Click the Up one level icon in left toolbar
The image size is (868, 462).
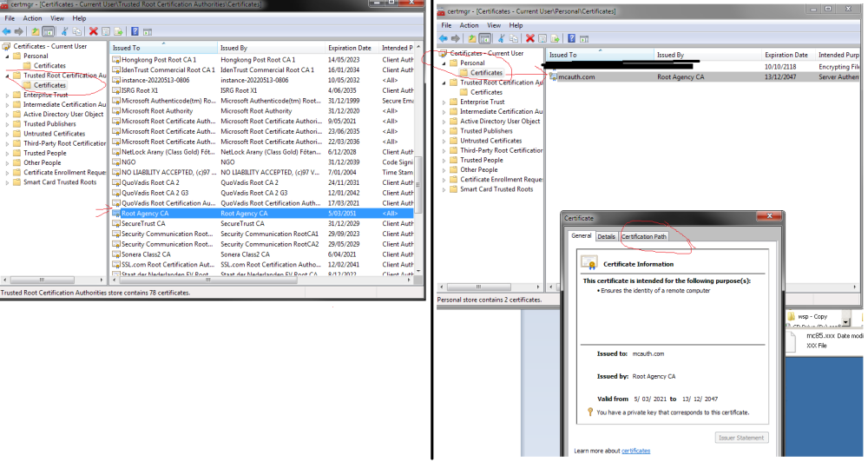pyautogui.click(x=35, y=31)
